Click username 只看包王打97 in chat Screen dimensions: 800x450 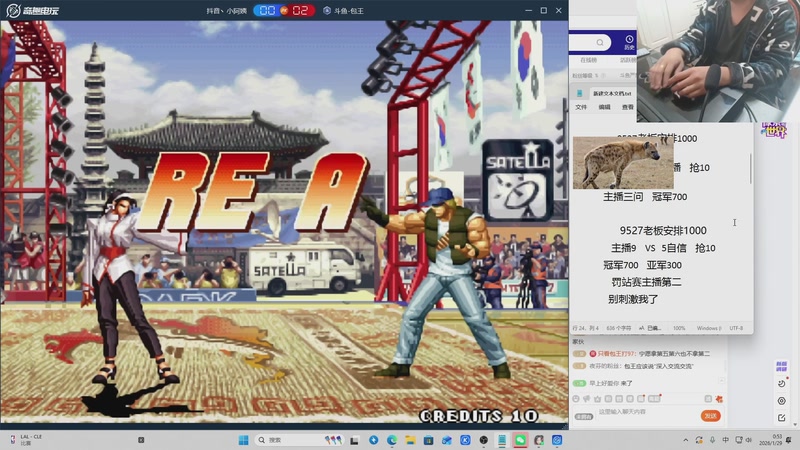coord(616,354)
